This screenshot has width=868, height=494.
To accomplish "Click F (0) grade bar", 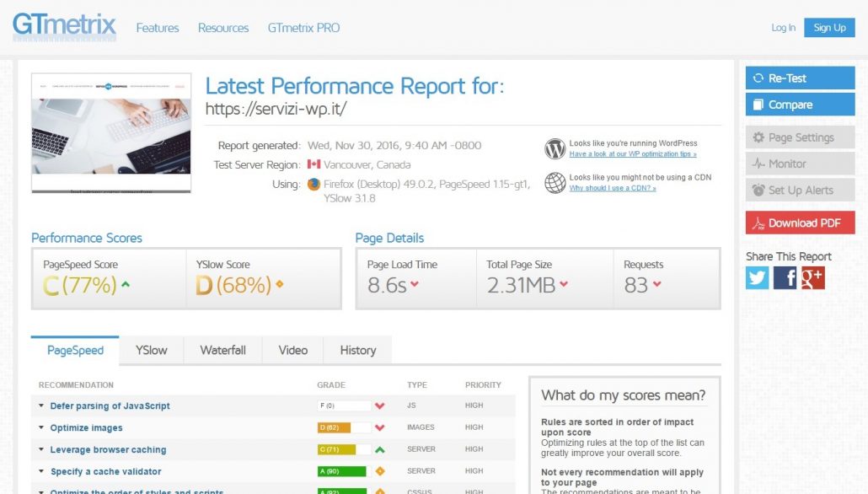I will coord(344,406).
